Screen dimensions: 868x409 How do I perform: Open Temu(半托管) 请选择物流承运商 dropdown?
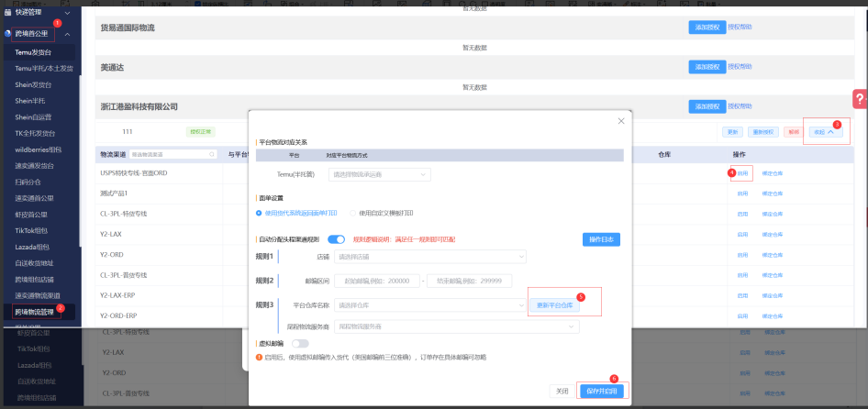point(379,174)
